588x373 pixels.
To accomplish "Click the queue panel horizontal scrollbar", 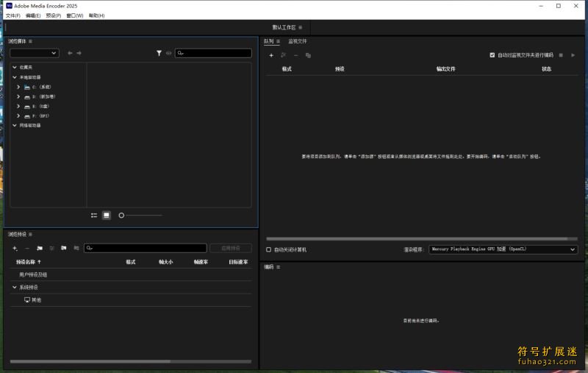I will click(417, 238).
